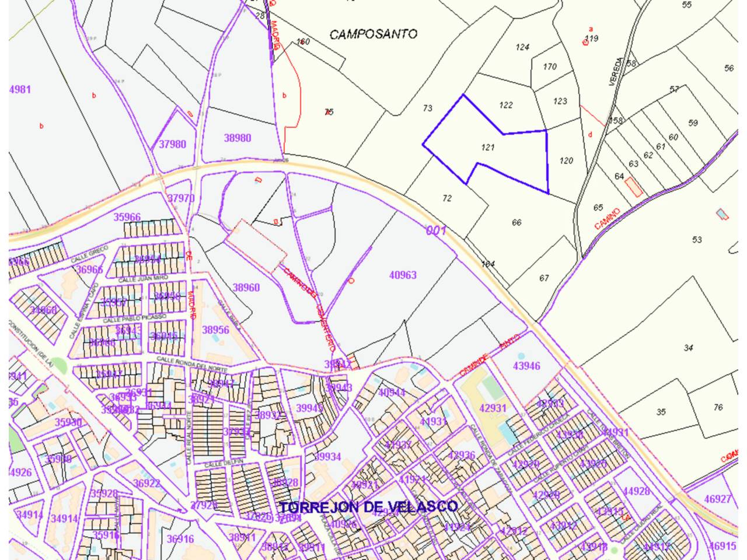747x560 pixels.
Task: Select block 43946
Action: [x=526, y=366]
